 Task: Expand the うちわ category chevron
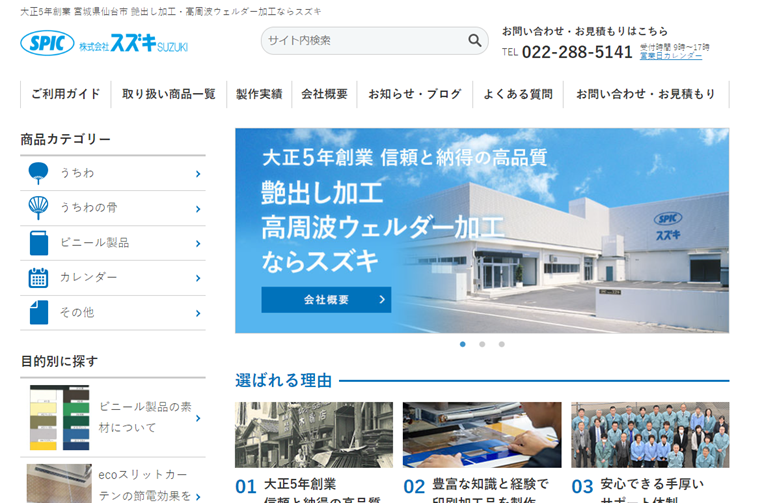click(198, 174)
